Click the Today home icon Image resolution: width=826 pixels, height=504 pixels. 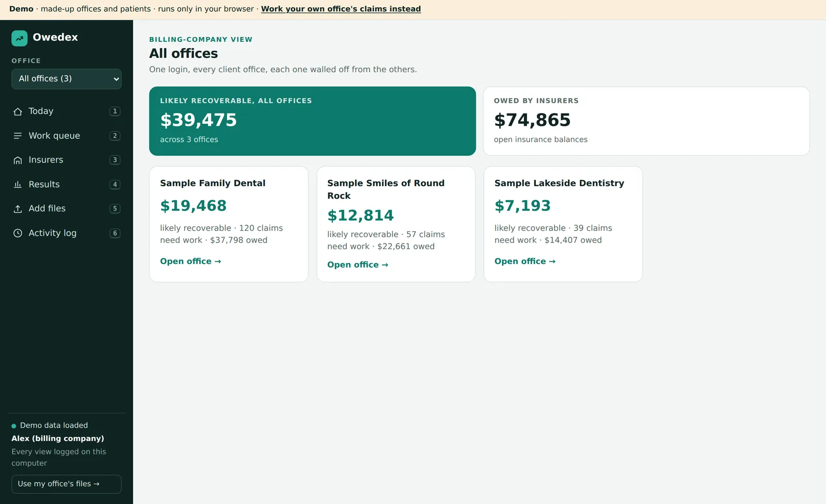(x=18, y=111)
